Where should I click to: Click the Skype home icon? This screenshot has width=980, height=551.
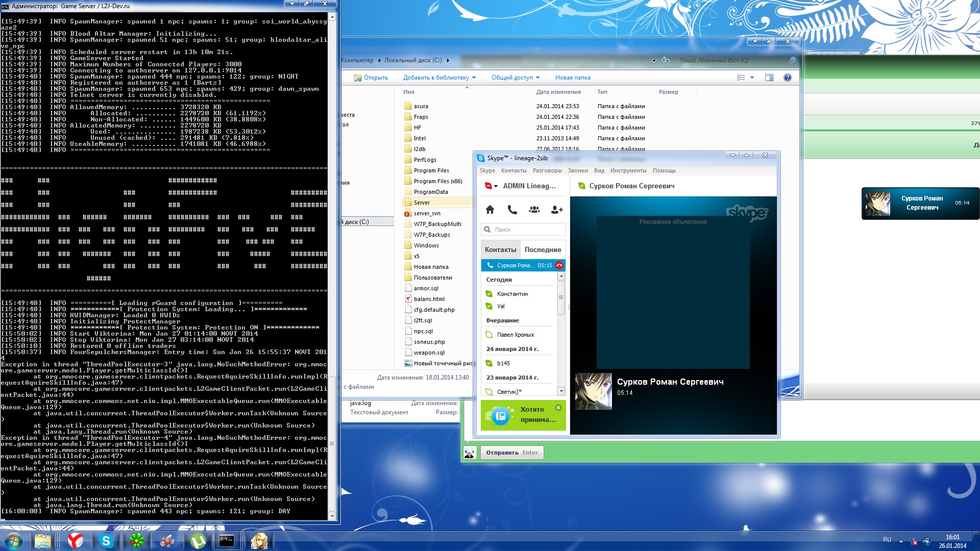(x=490, y=210)
